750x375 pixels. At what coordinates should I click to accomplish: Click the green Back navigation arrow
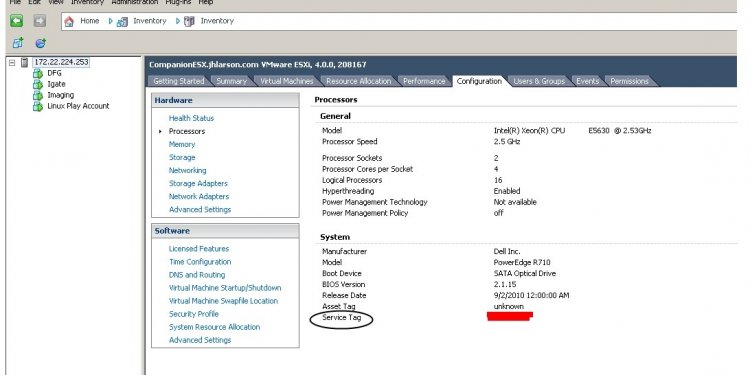click(x=17, y=21)
